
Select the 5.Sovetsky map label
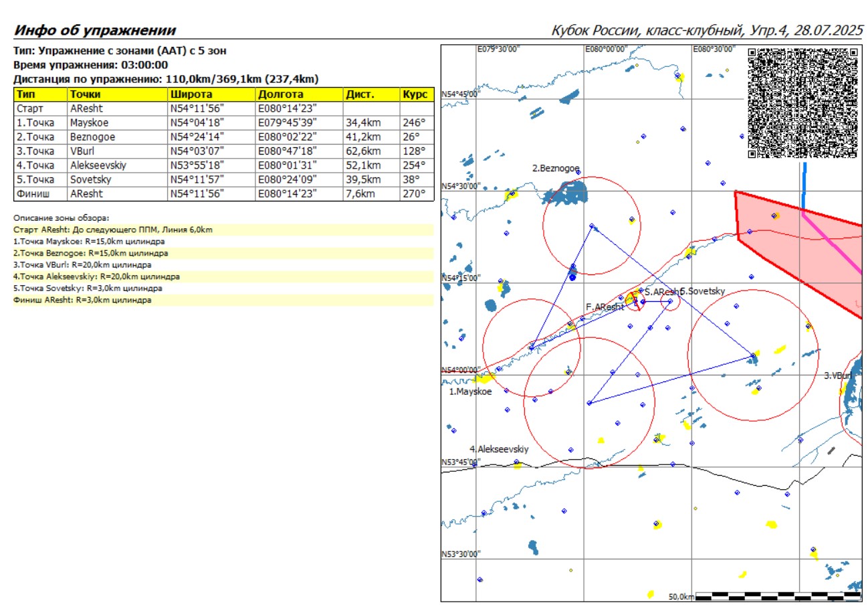click(703, 292)
